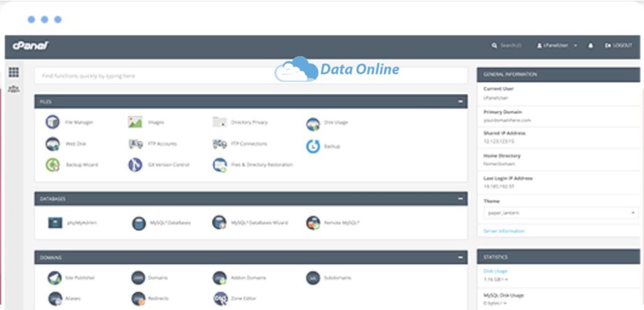Click the Primary Domain value text
644x310 pixels.
tap(507, 120)
